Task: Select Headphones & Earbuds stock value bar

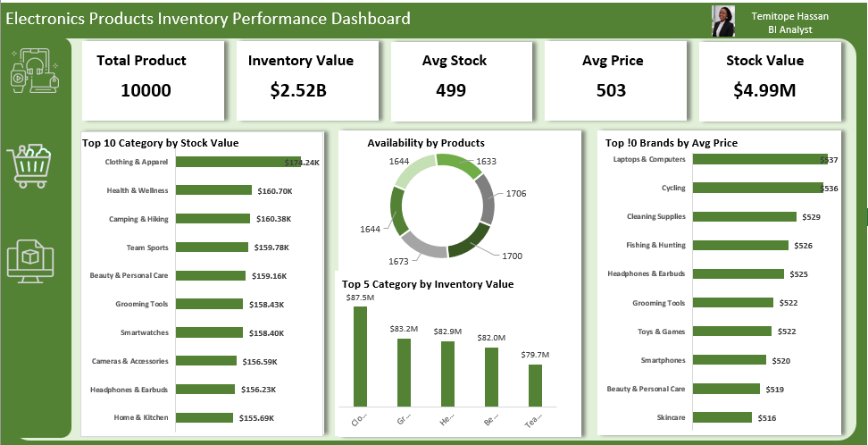Action: (x=205, y=390)
